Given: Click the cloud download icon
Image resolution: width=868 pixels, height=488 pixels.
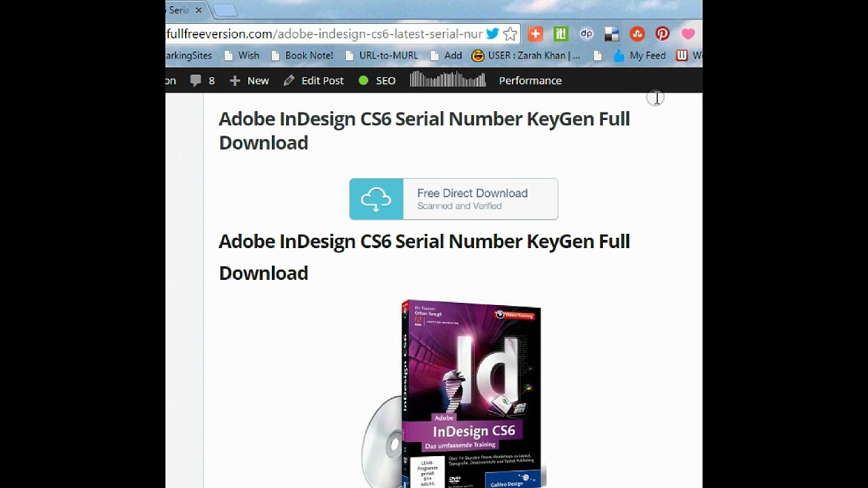Looking at the screenshot, I should [x=376, y=199].
